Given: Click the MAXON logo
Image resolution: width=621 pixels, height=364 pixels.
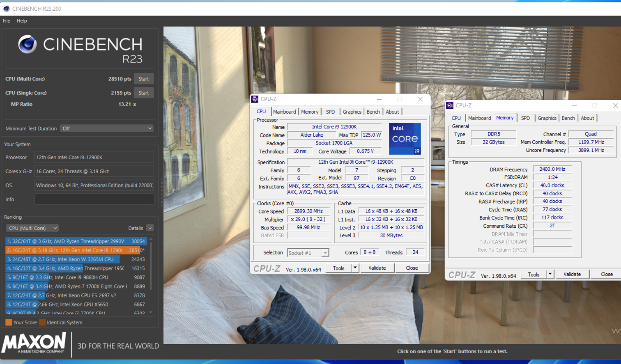Looking at the screenshot, I should [x=34, y=343].
